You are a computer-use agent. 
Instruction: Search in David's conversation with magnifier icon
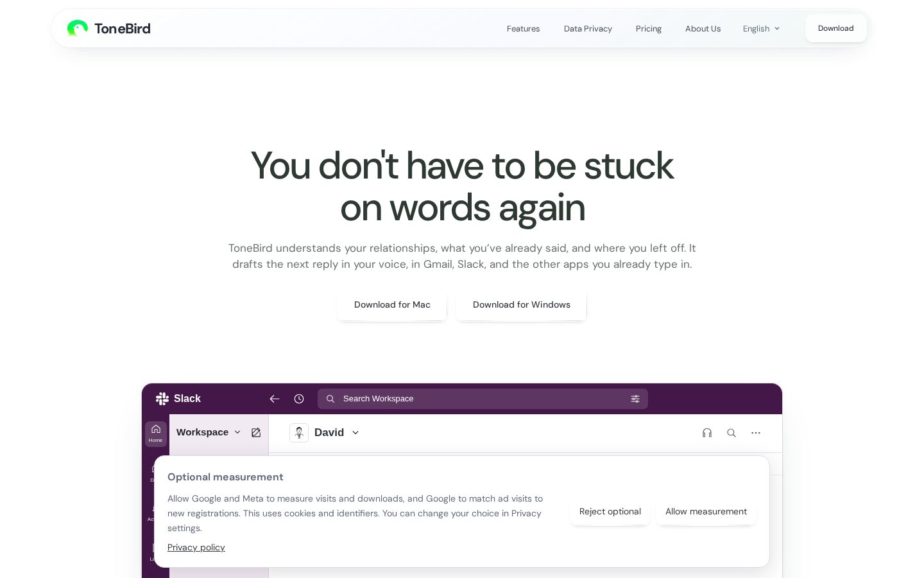pyautogui.click(x=732, y=433)
